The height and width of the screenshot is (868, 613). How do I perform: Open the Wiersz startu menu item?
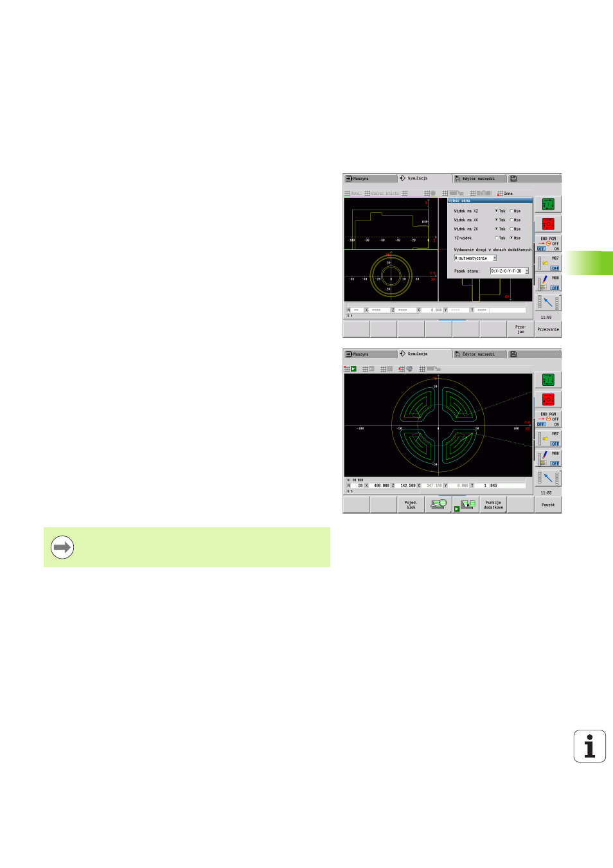[x=381, y=194]
